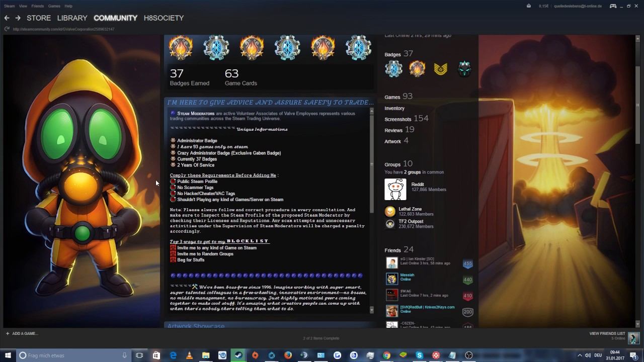Click ADD A GAME button

point(22,333)
